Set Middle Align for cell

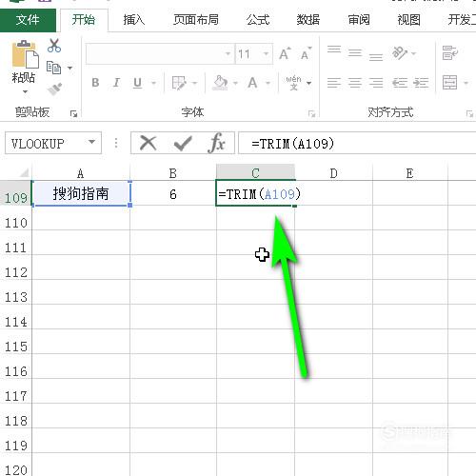tap(355, 52)
